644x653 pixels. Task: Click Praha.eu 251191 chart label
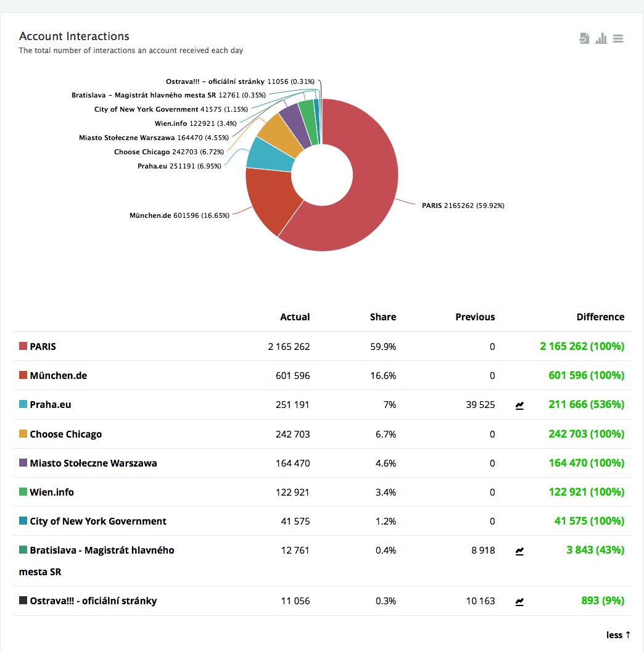[x=180, y=166]
